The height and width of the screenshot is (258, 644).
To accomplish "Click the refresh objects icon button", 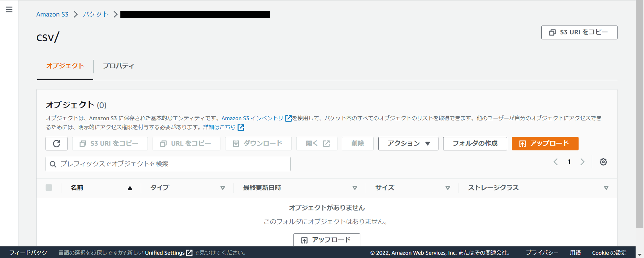I will click(56, 144).
